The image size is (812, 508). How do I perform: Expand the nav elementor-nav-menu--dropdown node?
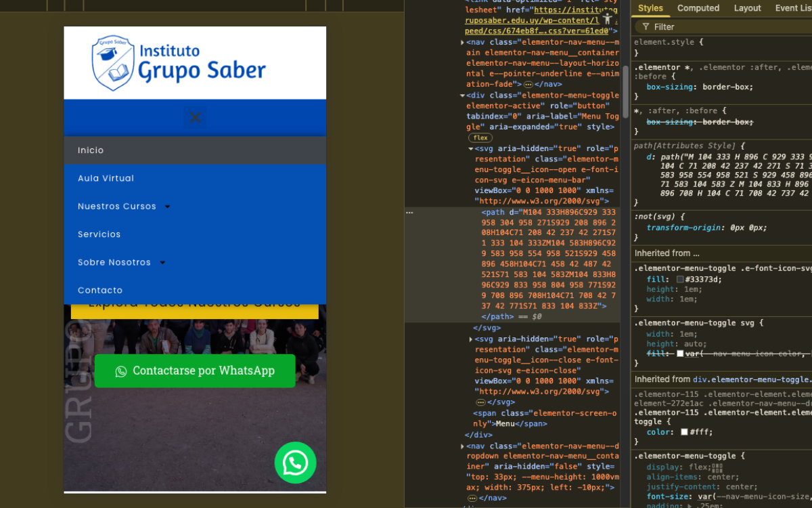(x=463, y=446)
